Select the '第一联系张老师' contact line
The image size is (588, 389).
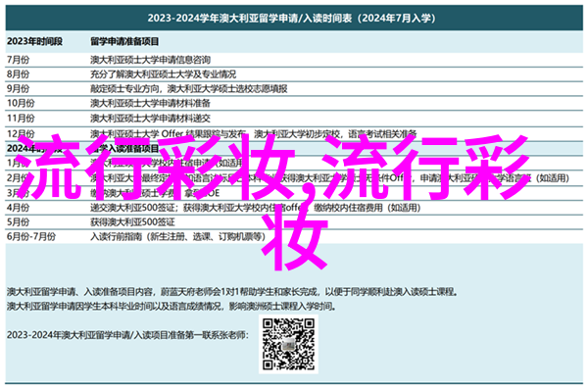127,335
